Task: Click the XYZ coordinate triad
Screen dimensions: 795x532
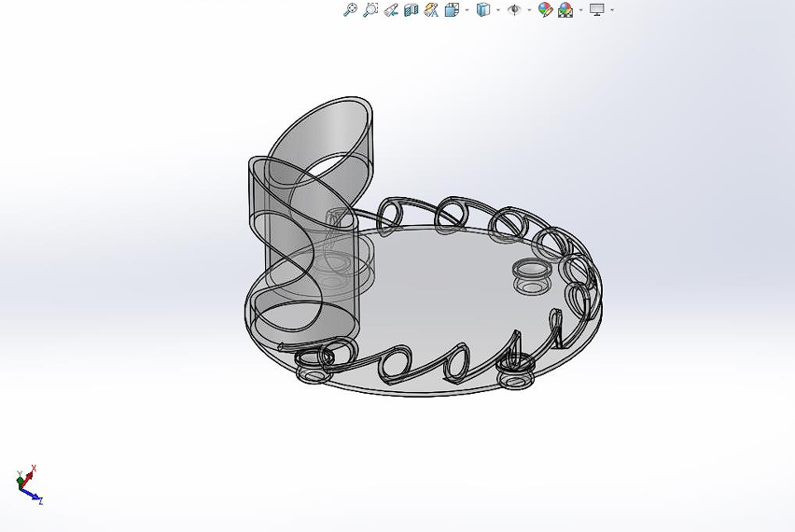Action: pyautogui.click(x=30, y=484)
